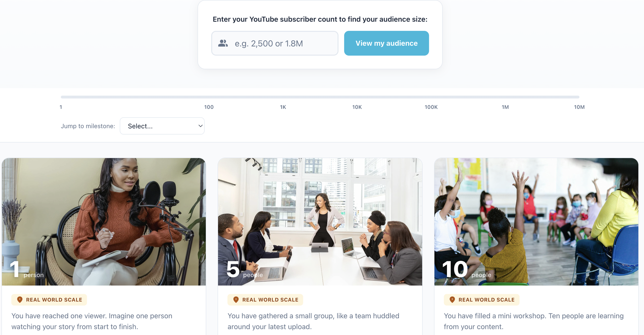644x335 pixels.
Task: Click the 1K marker on the scale
Action: coord(283,107)
